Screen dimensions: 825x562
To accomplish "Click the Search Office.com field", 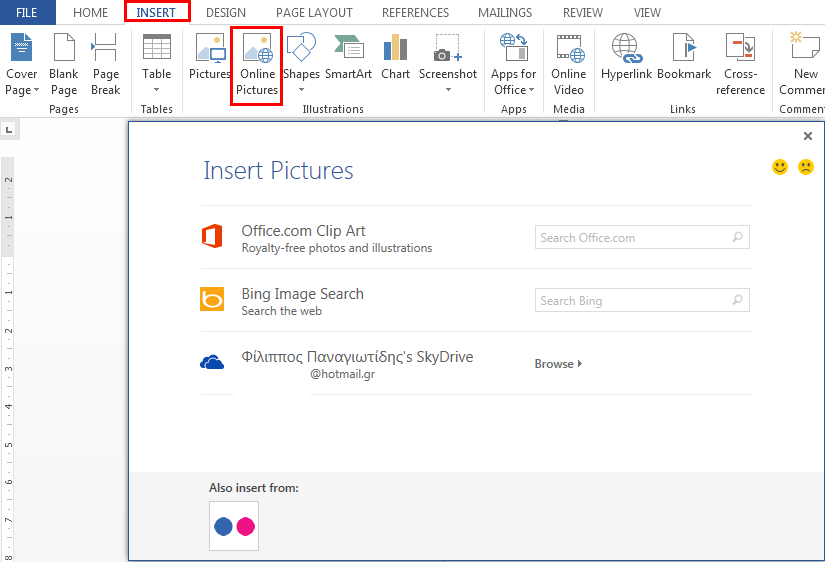I will [642, 237].
